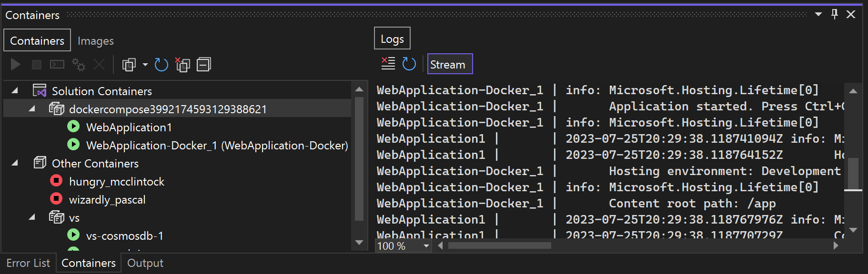The image size is (868, 274).
Task: Click the Start container play icon
Action: point(15,64)
